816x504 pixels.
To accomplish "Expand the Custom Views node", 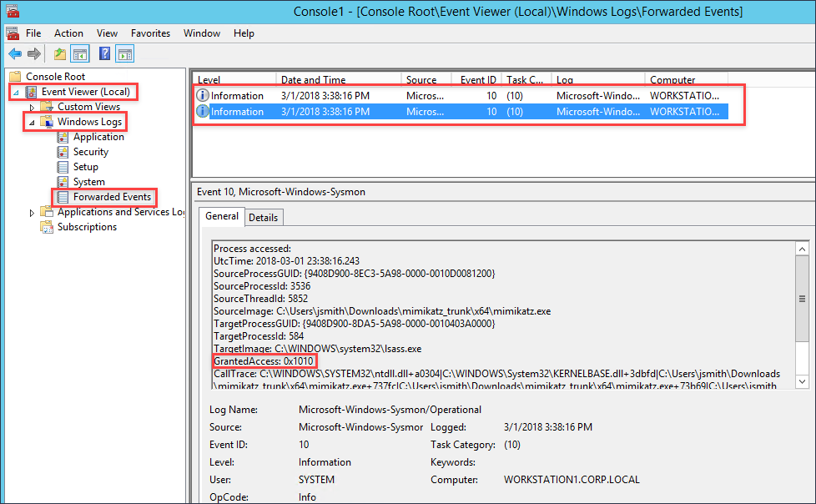I will tap(32, 108).
